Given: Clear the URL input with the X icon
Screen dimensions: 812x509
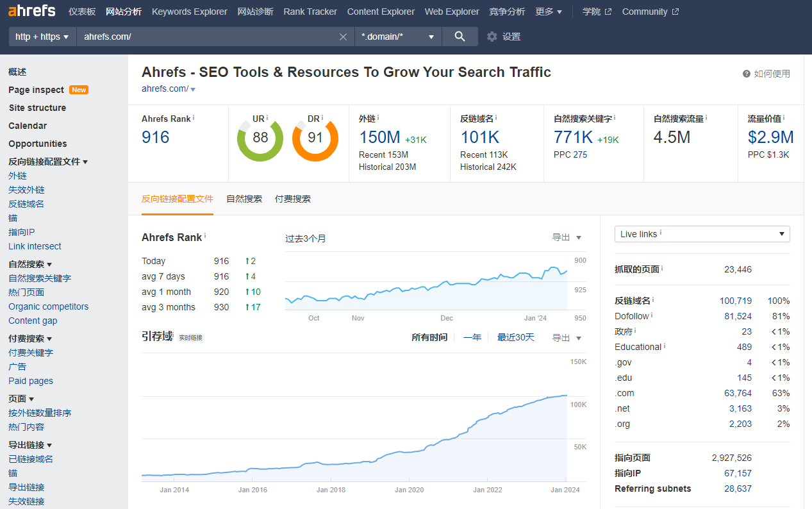Looking at the screenshot, I should (x=344, y=37).
